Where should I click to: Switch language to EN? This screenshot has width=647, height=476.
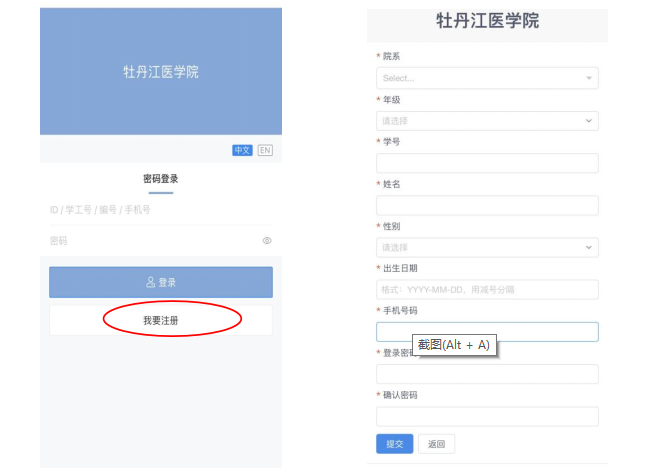pyautogui.click(x=265, y=150)
